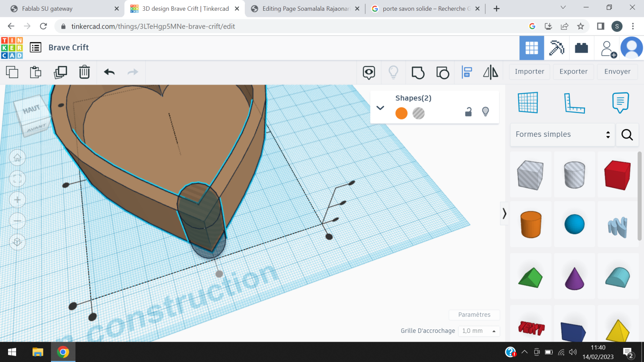Pick the striped cylinder hole shape

click(574, 175)
